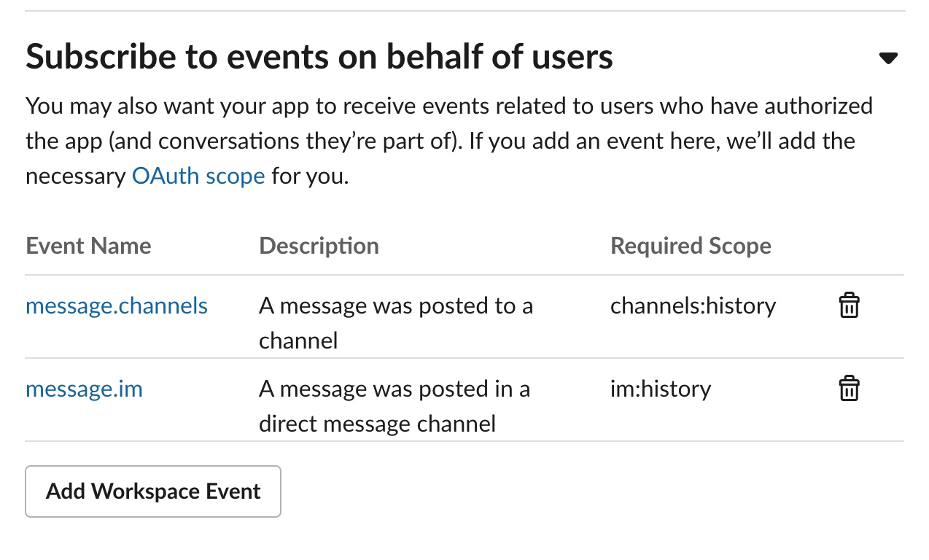Click the Description column header
Image resolution: width=929 pixels, height=560 pixels.
pos(319,246)
